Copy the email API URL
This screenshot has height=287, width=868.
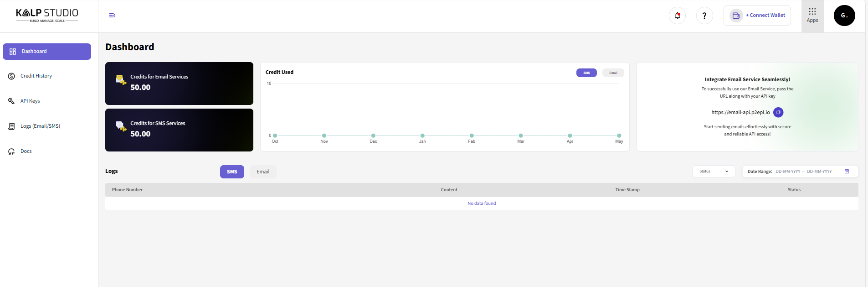(x=778, y=112)
